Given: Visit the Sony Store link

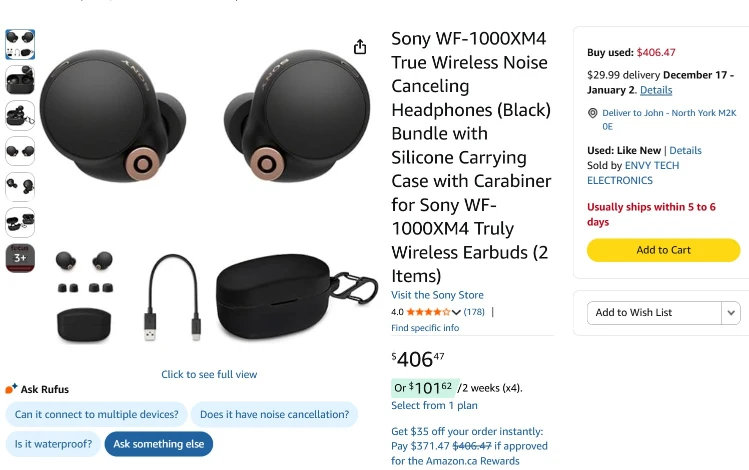Looking at the screenshot, I should [437, 295].
